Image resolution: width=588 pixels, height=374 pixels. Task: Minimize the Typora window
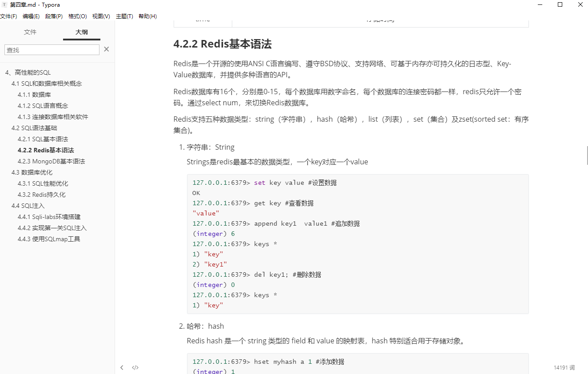pyautogui.click(x=540, y=5)
